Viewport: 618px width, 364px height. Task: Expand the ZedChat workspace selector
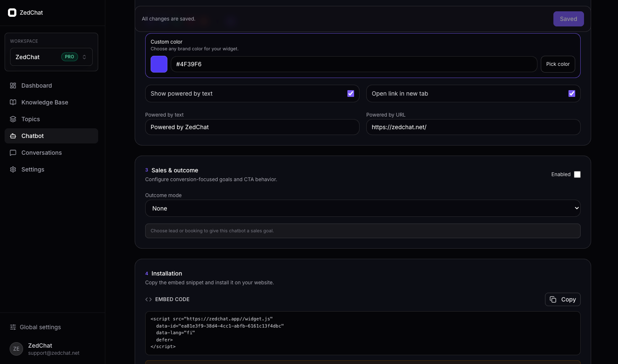pyautogui.click(x=51, y=57)
